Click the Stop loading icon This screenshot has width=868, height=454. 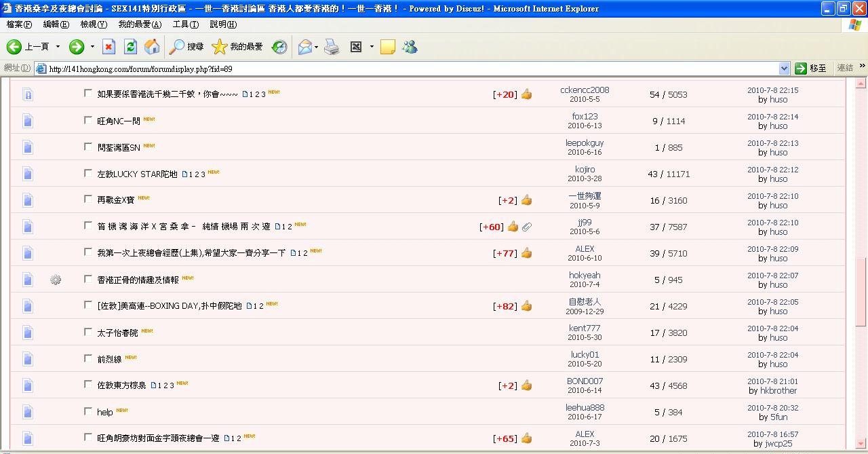point(108,47)
